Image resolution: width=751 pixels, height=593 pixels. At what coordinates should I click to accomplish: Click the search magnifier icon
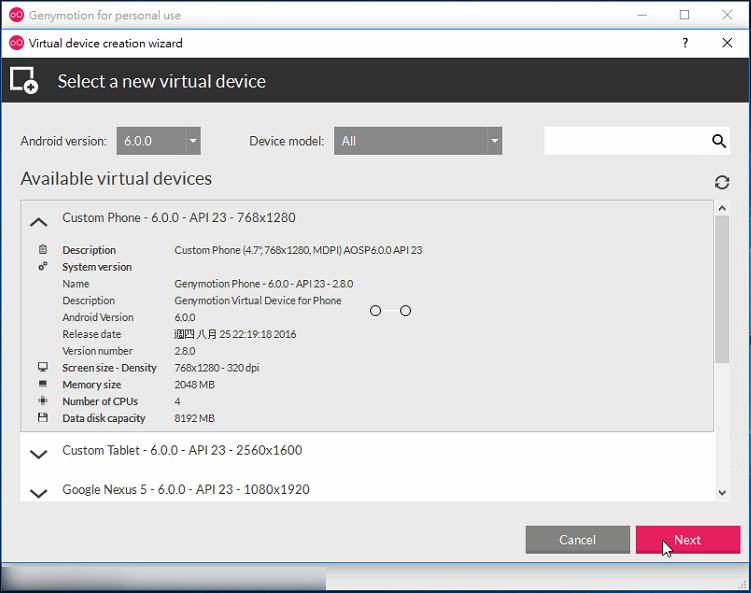click(x=718, y=141)
